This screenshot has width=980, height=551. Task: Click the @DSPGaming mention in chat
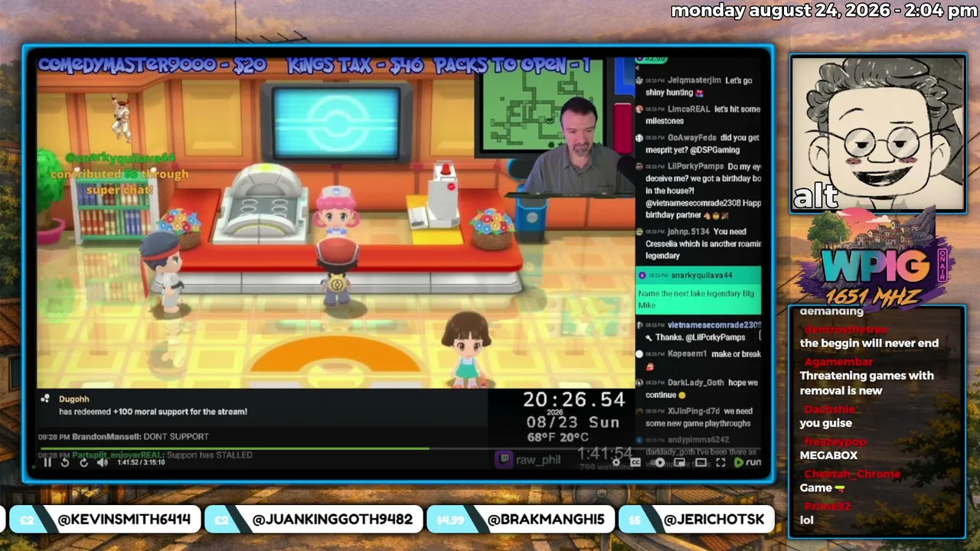[x=714, y=150]
